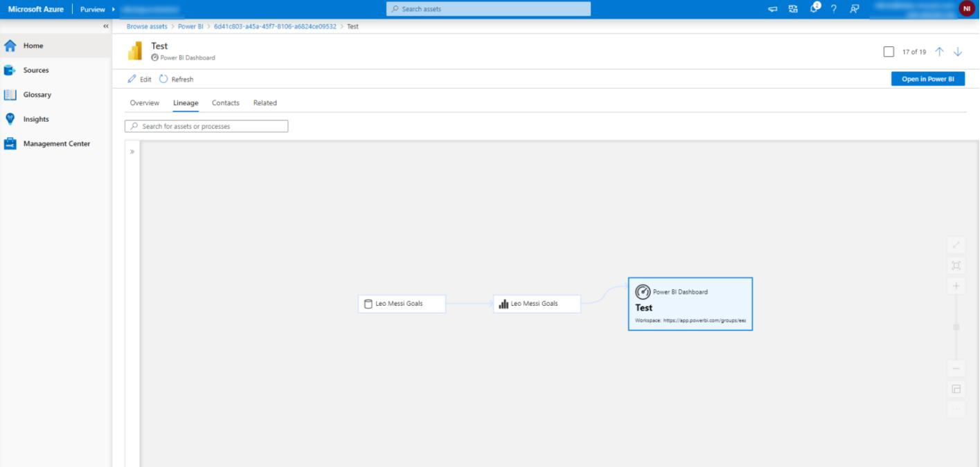The width and height of the screenshot is (980, 467).
Task: Go to next asset with down arrow
Action: click(x=958, y=52)
